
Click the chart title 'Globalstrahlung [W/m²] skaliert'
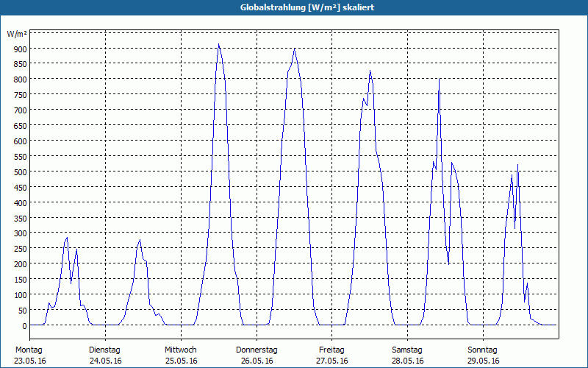point(307,7)
